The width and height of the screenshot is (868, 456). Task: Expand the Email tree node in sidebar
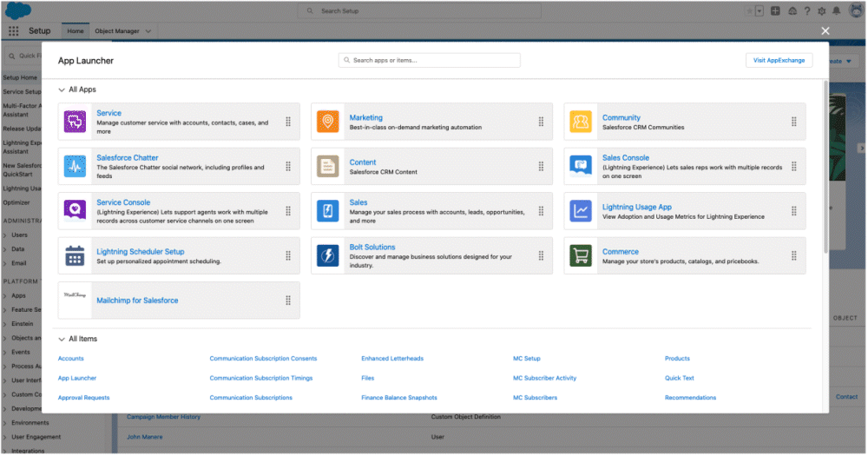tap(5, 264)
